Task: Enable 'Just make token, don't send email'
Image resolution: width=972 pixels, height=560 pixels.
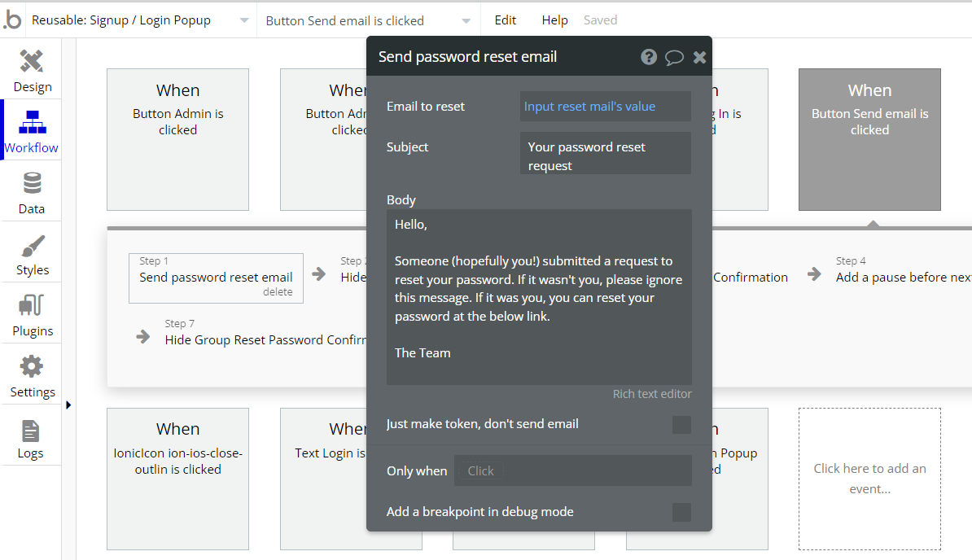Action: pyautogui.click(x=681, y=424)
